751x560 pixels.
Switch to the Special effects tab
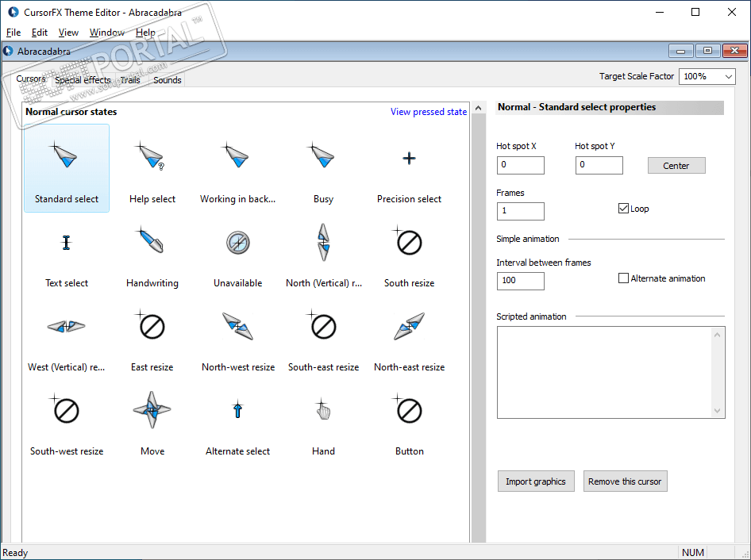coord(83,80)
